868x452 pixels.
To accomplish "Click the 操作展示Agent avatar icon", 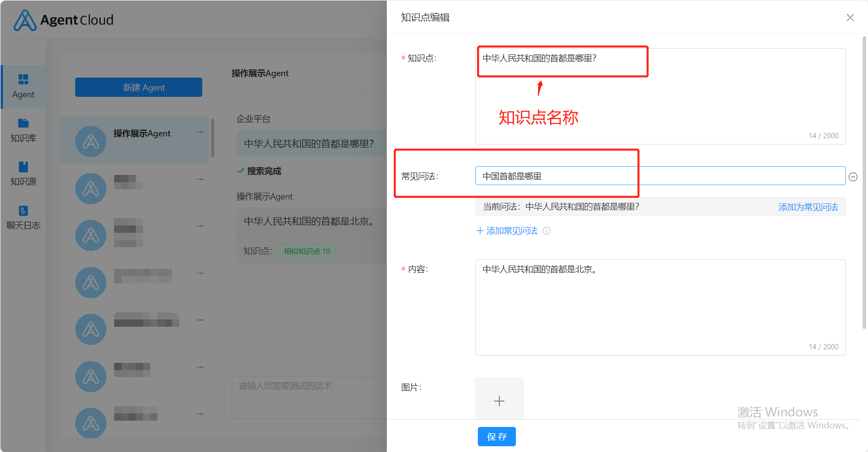I will [91, 141].
